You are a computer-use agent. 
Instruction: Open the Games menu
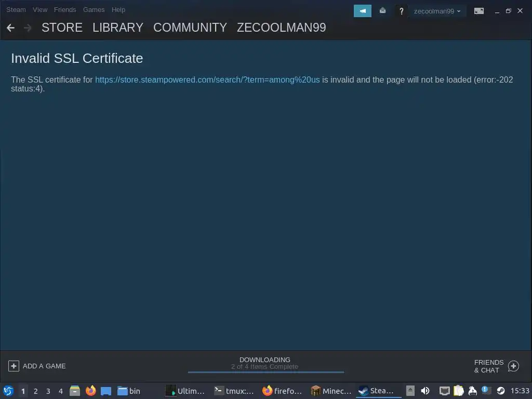point(94,10)
